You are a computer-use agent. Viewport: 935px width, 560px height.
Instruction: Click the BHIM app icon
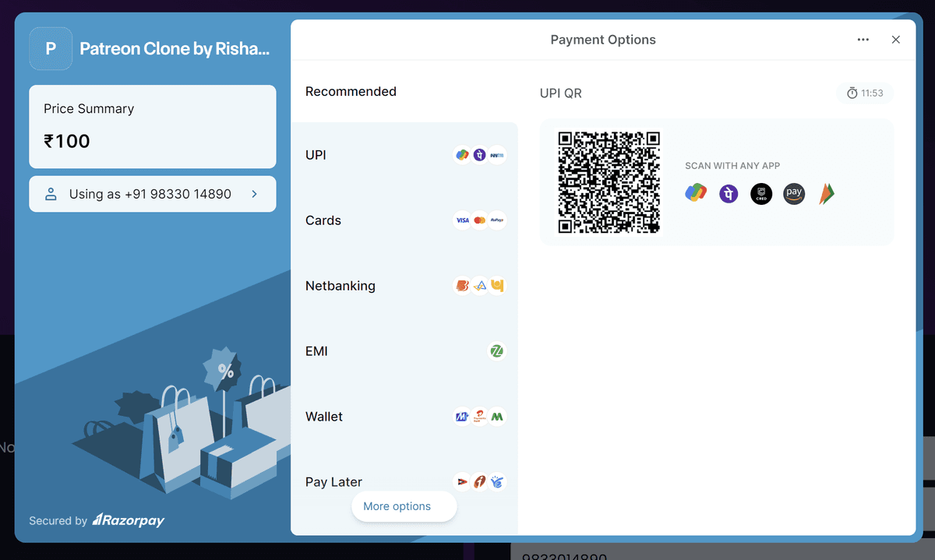(827, 194)
